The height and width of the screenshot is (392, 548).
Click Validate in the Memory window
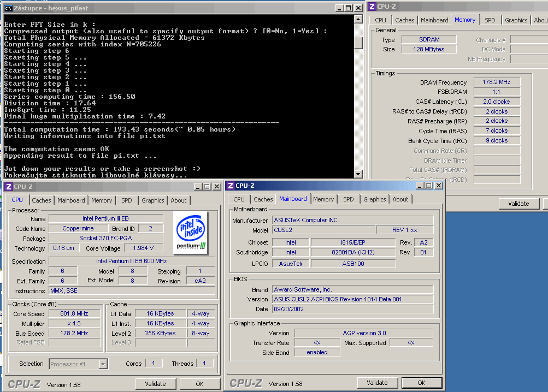[x=518, y=204]
